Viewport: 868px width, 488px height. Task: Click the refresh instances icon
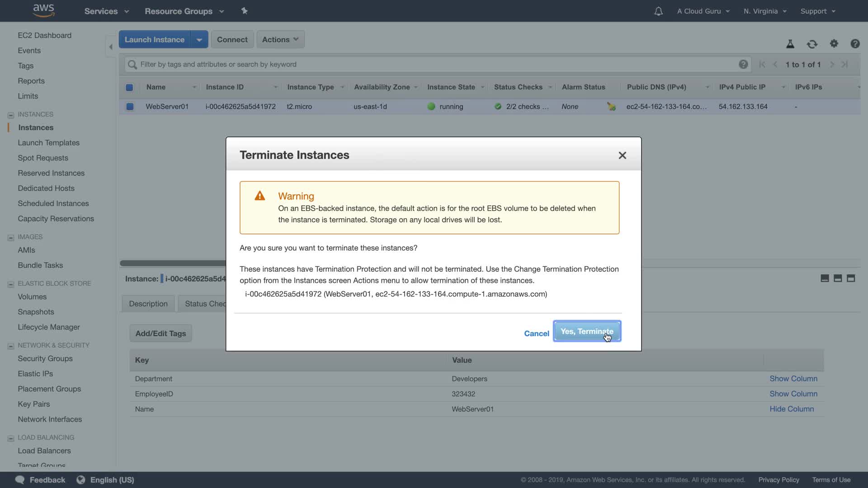[812, 44]
